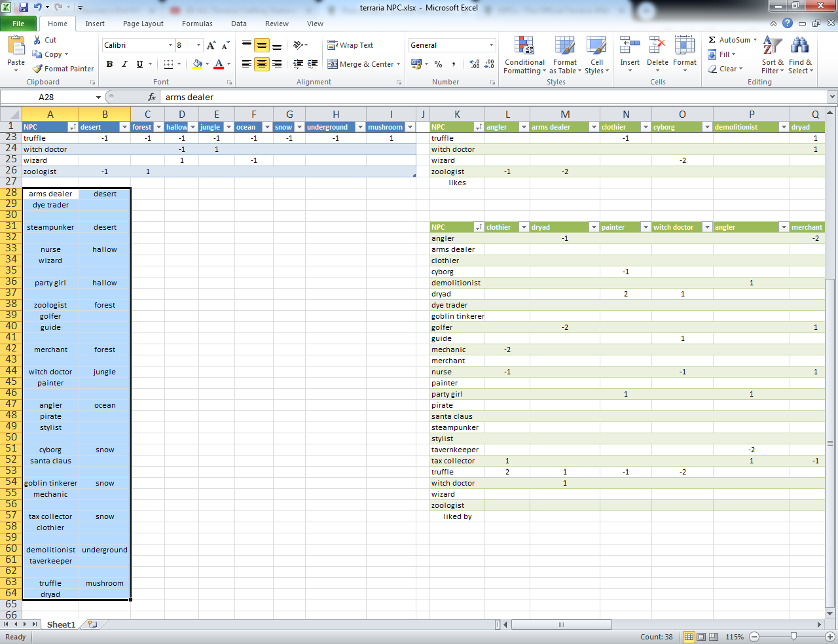Switch to Page Break Preview in status bar
Viewport: 838px width, 644px height.
[x=713, y=637]
